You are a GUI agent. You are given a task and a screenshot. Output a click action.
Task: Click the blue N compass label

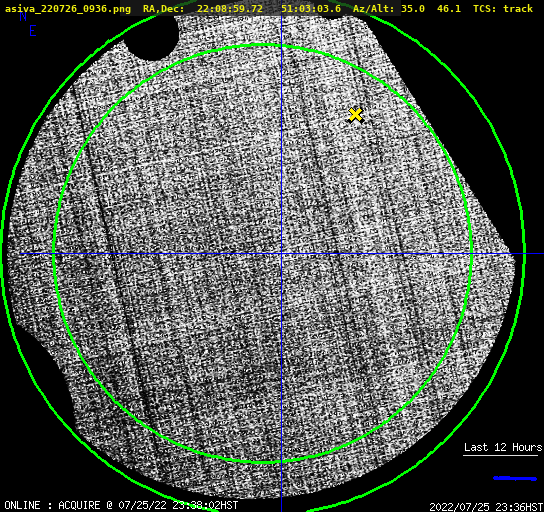click(x=23, y=16)
